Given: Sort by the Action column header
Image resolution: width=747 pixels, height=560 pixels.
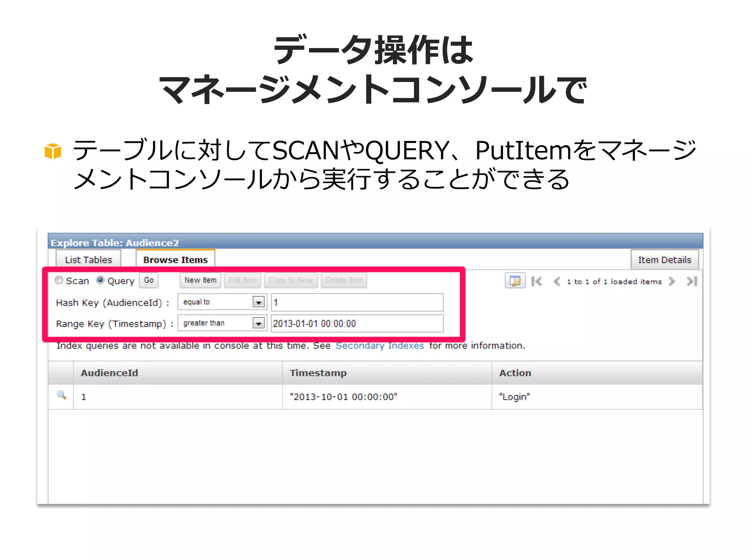Looking at the screenshot, I should 597,373.
